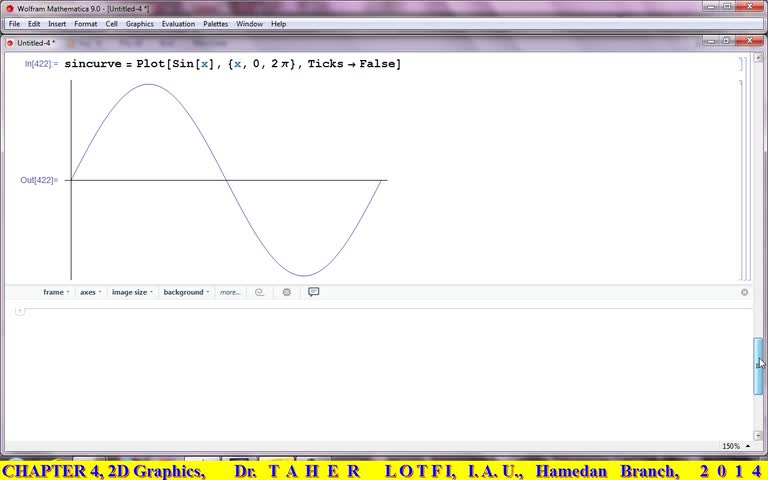The image size is (768, 480).
Task: Minimize the Mathematica main window
Action: pos(711,6)
